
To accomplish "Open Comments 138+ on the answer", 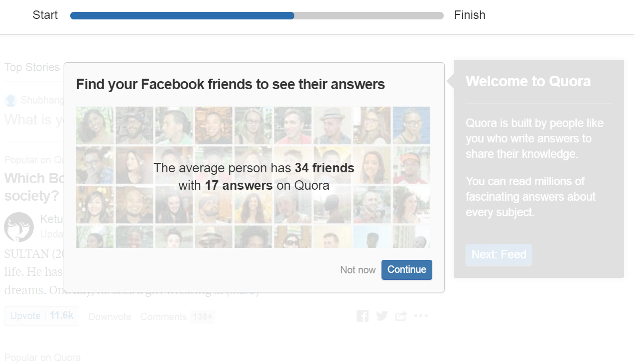I will pos(177,317).
